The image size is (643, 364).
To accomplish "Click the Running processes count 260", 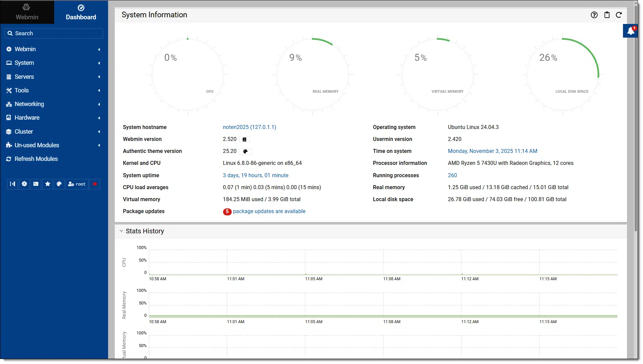I will [x=452, y=175].
